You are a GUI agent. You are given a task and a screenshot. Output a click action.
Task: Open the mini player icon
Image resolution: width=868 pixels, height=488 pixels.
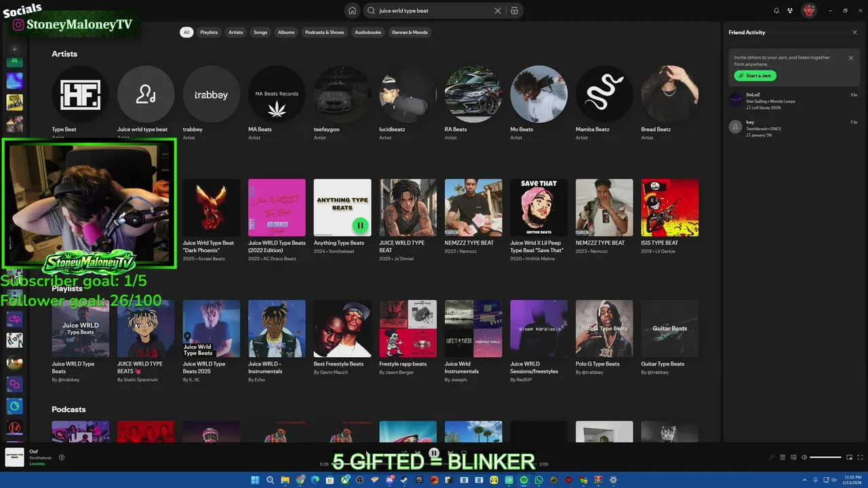849,457
